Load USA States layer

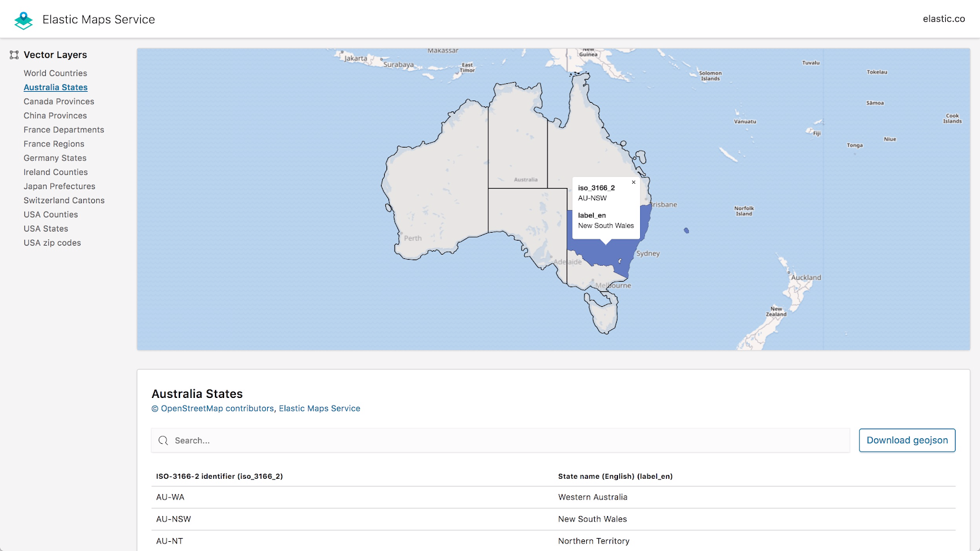click(x=46, y=228)
